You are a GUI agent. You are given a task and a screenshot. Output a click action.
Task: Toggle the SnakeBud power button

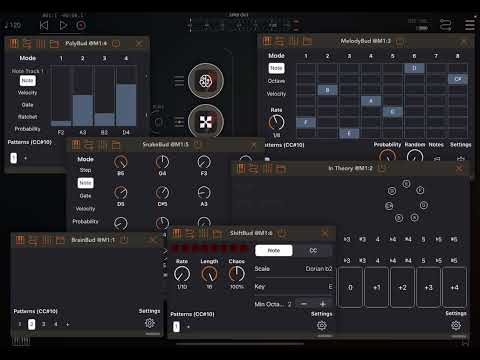tap(198, 145)
